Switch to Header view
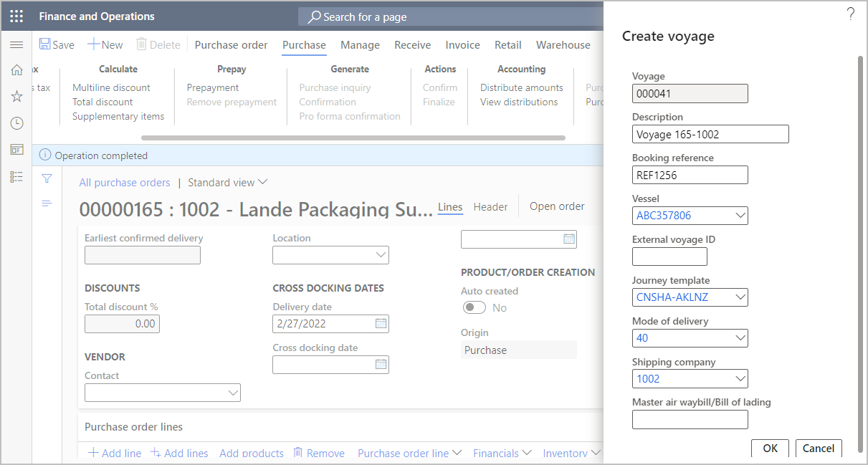Image resolution: width=868 pixels, height=465 pixels. click(x=490, y=206)
